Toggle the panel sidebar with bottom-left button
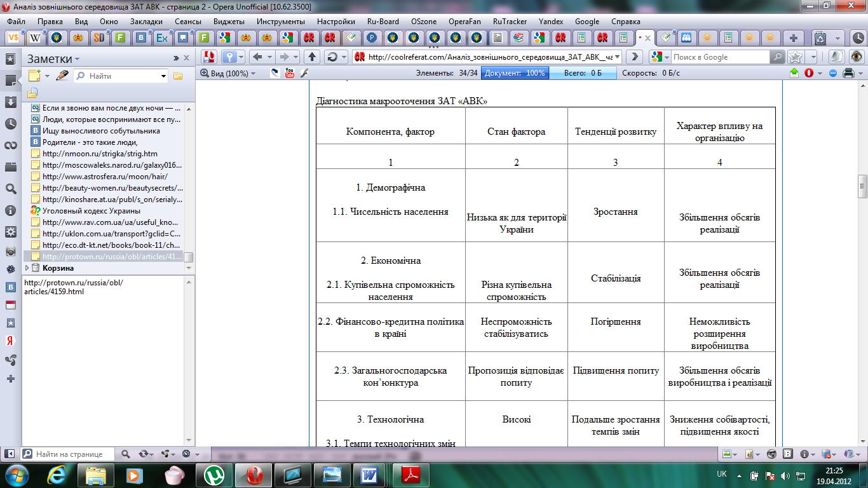This screenshot has height=488, width=868. (10, 454)
